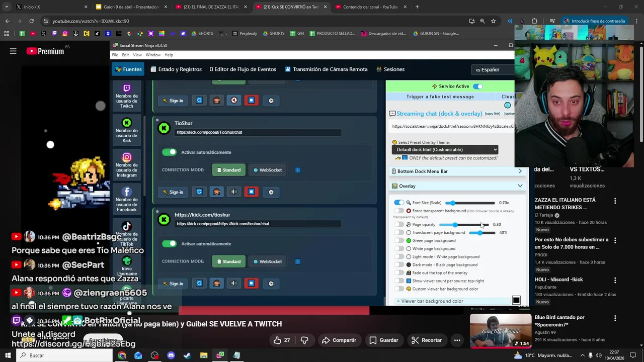Viewport: 644px width, 362px height.
Task: Select the Instagram username source in sidebar
Action: click(x=127, y=165)
